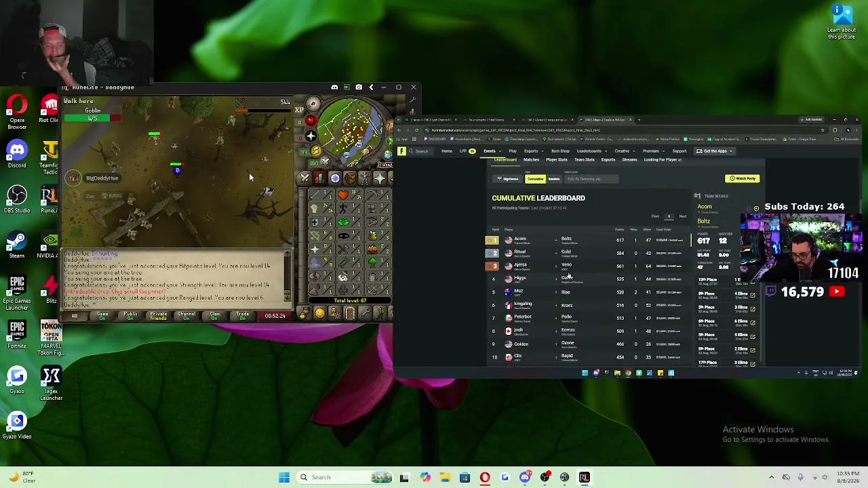Expand the Premium dropdown in navbar
This screenshot has height=488, width=868.
coord(652,151)
